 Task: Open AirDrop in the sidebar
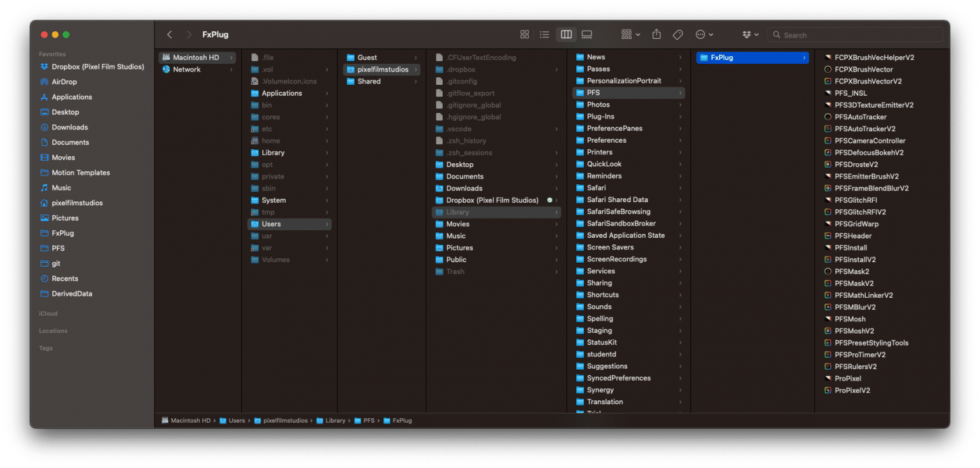[x=59, y=82]
